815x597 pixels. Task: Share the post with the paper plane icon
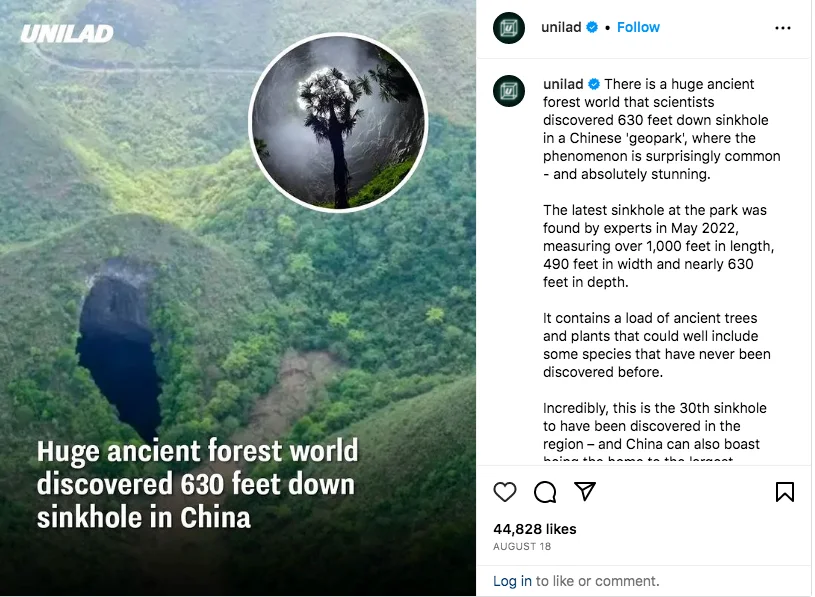point(585,491)
